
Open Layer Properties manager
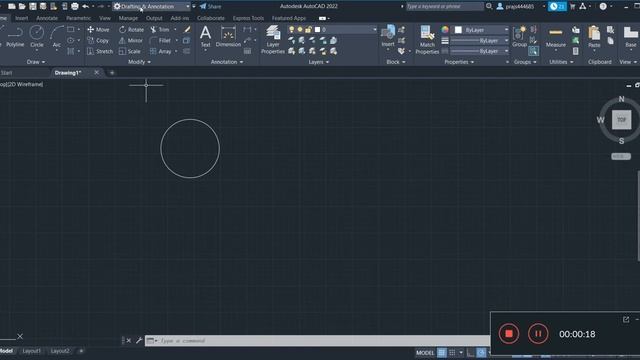coord(273,40)
